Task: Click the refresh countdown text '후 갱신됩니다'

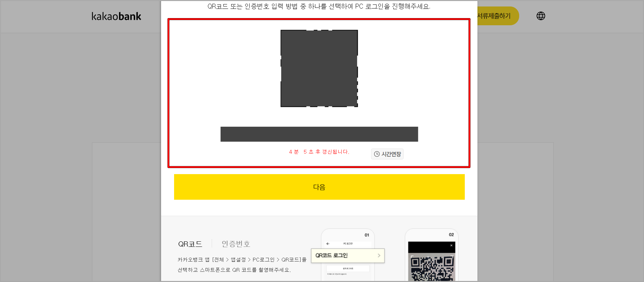Action: [332, 152]
